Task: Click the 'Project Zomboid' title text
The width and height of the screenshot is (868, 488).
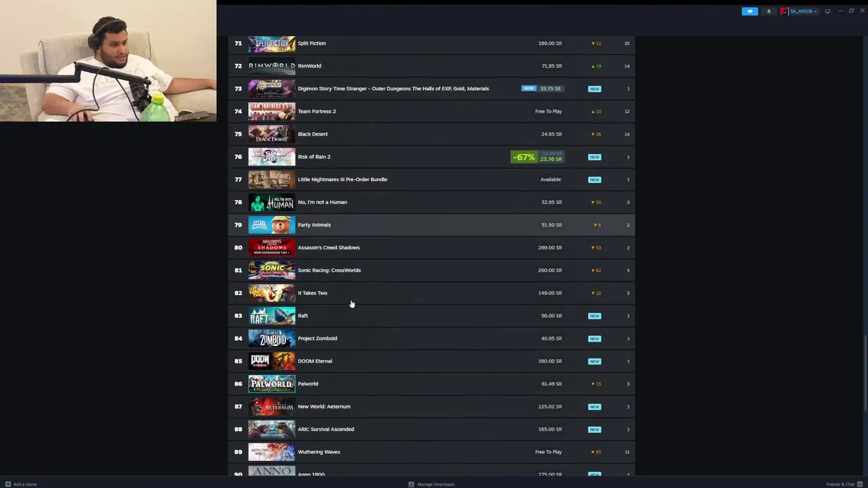Action: [317, 338]
